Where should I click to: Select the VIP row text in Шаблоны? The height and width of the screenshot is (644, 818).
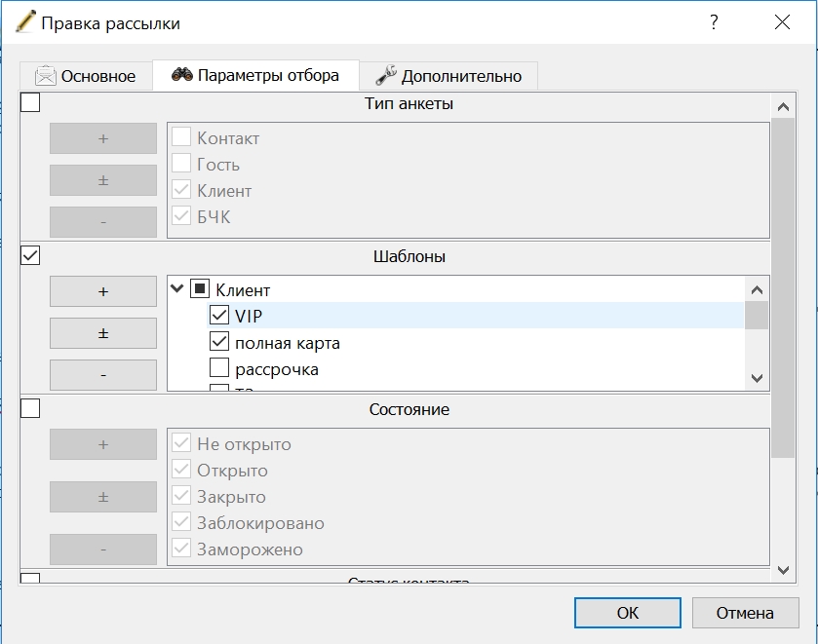[x=249, y=316]
